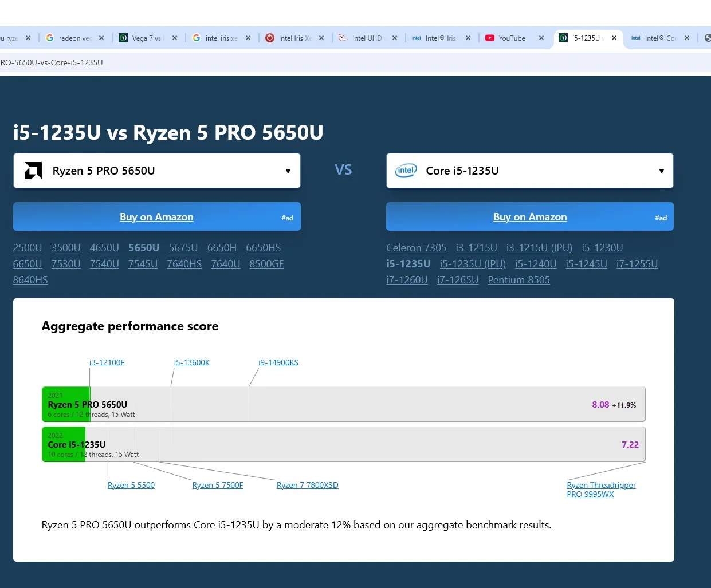Select the bold 5650U link

click(144, 248)
